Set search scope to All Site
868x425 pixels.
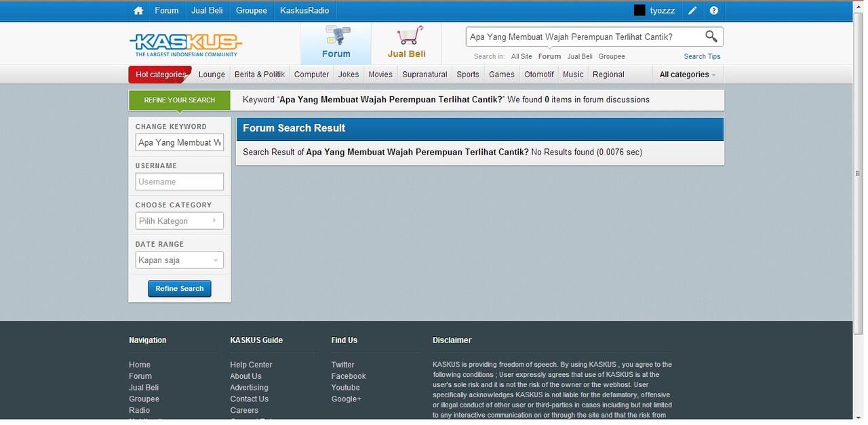[x=521, y=56]
